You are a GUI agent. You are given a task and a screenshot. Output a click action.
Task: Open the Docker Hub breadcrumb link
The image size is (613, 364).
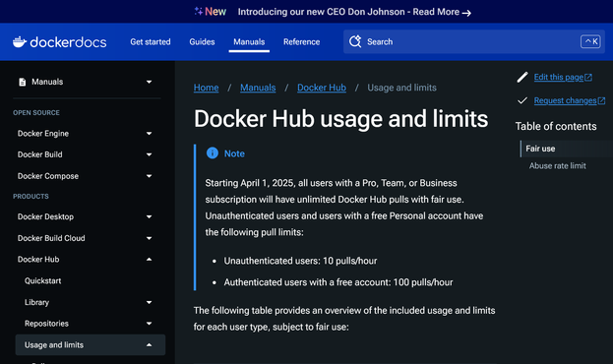tap(322, 88)
